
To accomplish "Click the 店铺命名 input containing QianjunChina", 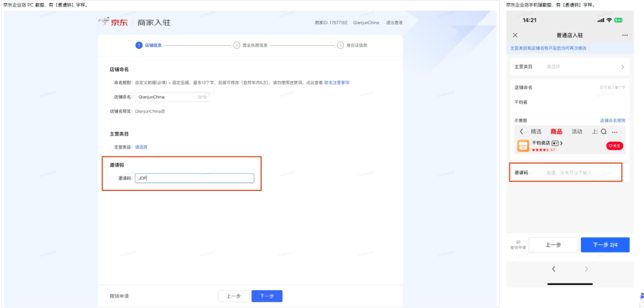I will [x=172, y=97].
